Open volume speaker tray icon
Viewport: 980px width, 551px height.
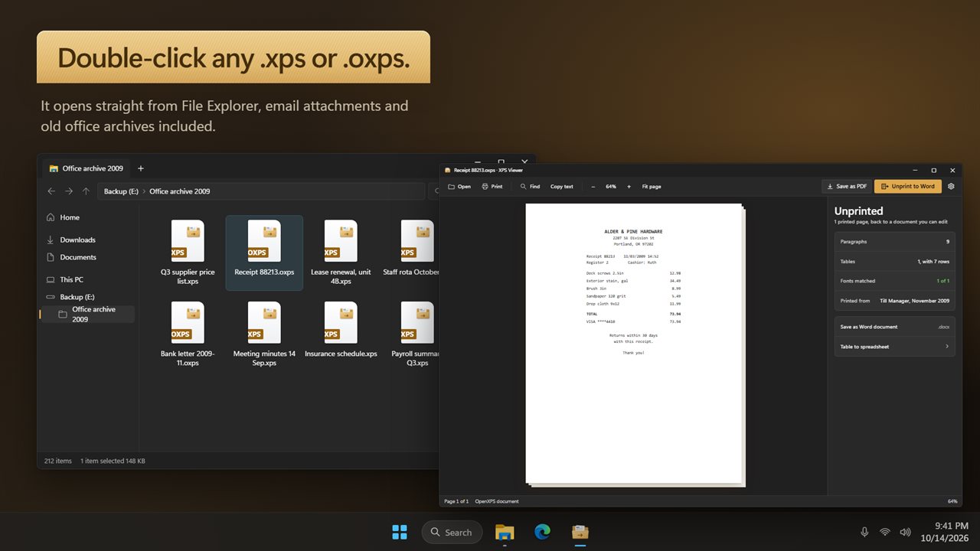905,532
